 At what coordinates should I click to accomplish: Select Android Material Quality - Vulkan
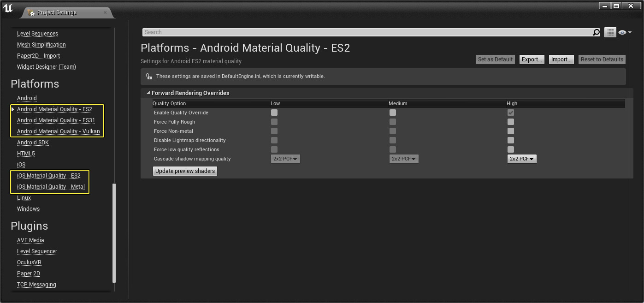[x=58, y=131]
